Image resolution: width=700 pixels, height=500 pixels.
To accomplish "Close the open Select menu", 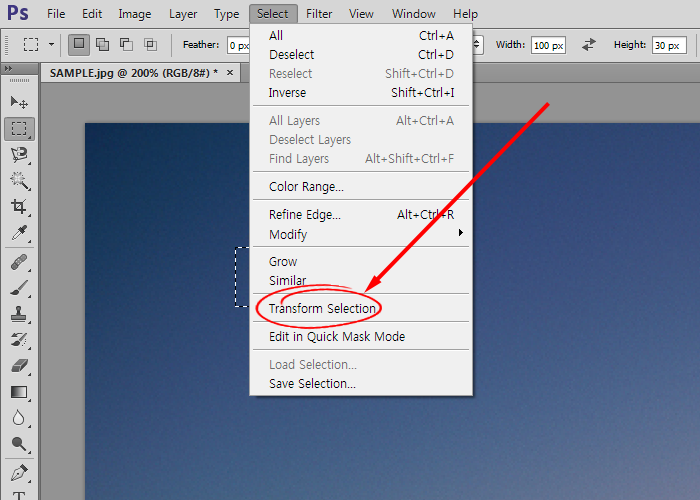I will point(273,14).
